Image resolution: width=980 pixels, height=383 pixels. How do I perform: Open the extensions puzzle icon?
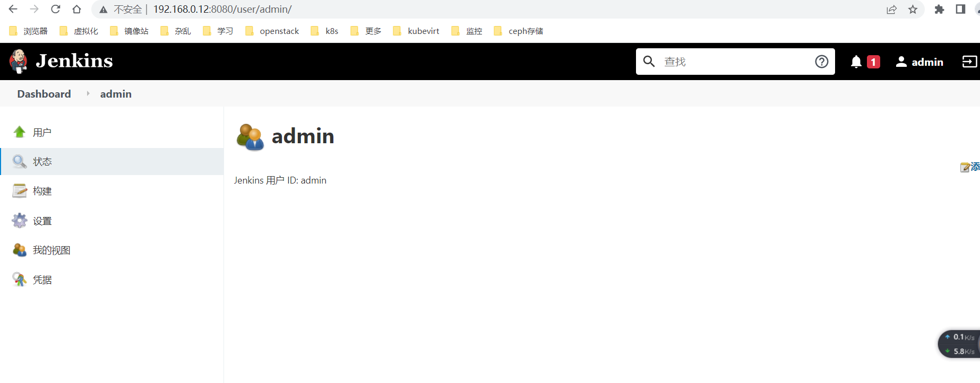coord(939,10)
